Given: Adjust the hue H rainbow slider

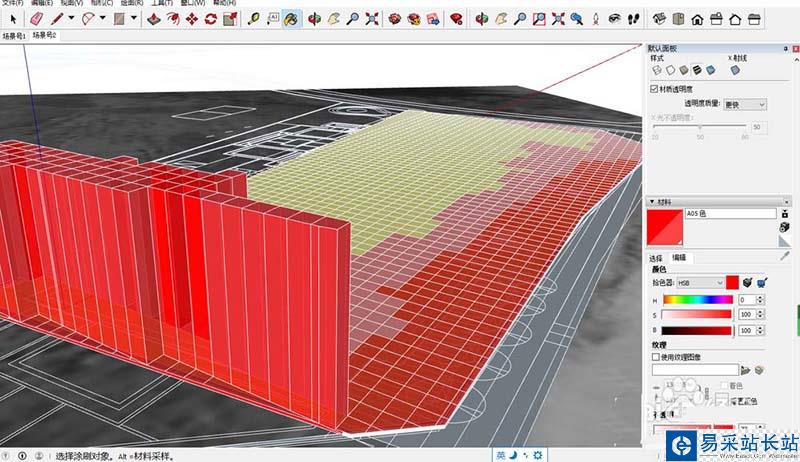Looking at the screenshot, I should point(698,300).
